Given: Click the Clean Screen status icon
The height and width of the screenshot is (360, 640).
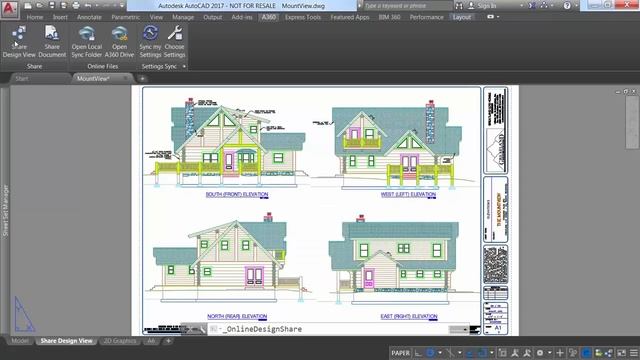Looking at the screenshot, I should click(x=622, y=353).
